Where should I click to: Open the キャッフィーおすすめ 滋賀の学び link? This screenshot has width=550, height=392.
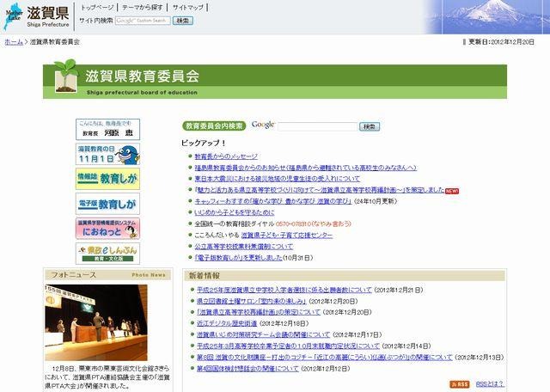273,201
